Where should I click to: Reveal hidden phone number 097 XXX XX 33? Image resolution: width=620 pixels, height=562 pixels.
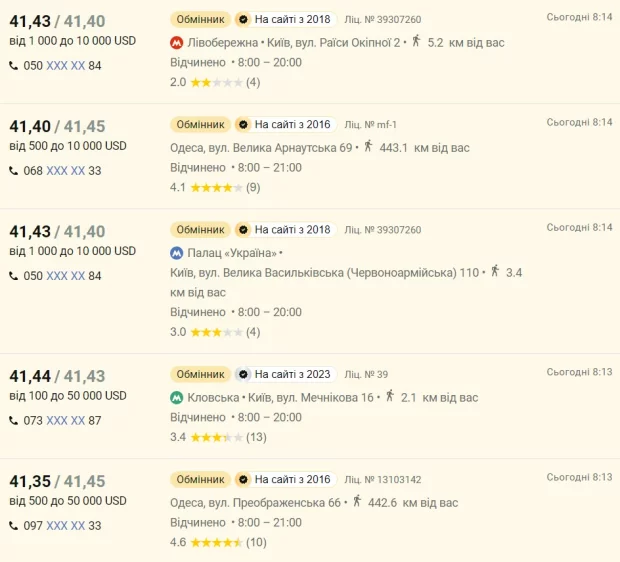[x=65, y=525]
